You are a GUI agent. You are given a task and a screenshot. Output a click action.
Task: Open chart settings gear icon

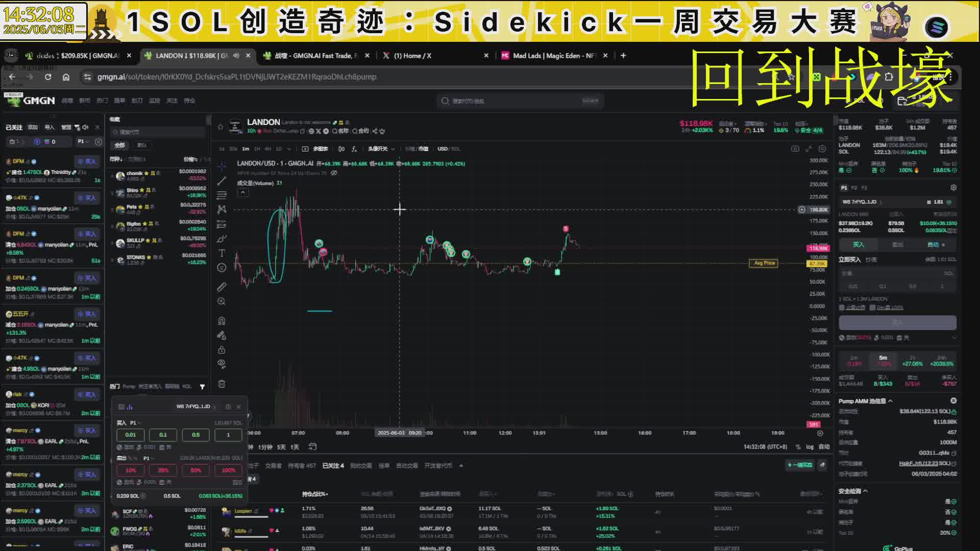click(822, 148)
